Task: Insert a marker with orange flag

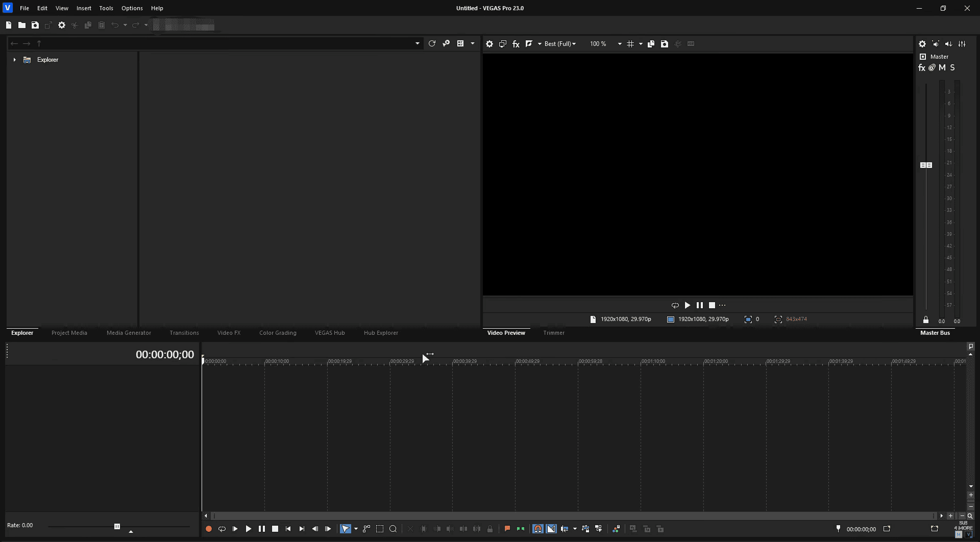Action: click(x=507, y=529)
